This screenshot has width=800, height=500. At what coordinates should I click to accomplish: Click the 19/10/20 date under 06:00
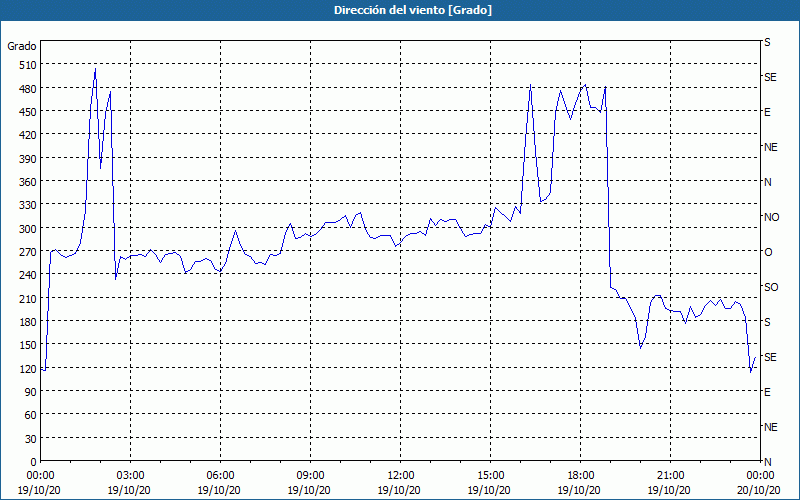click(219, 490)
